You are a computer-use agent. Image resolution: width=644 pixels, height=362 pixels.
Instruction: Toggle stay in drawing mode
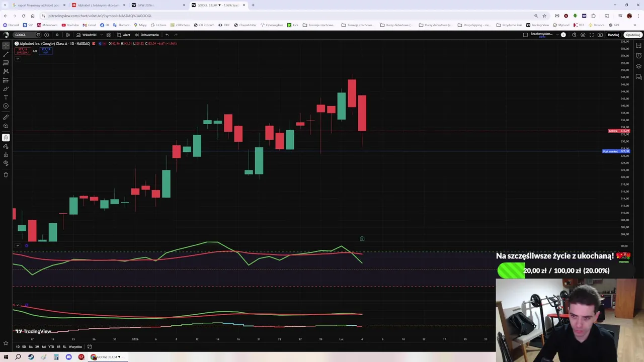(6, 146)
